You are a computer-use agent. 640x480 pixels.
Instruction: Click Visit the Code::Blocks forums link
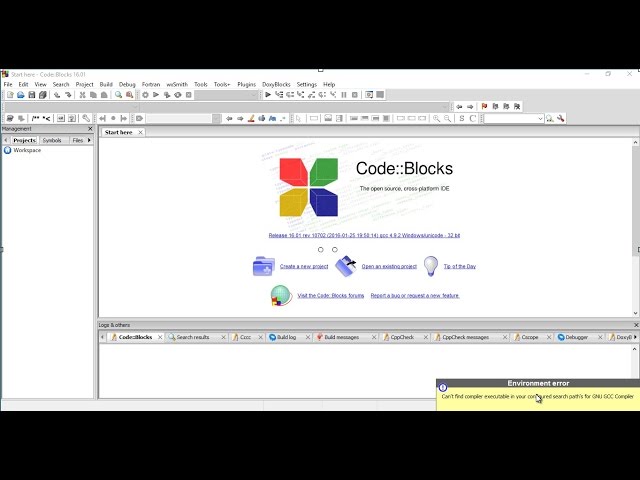click(331, 296)
